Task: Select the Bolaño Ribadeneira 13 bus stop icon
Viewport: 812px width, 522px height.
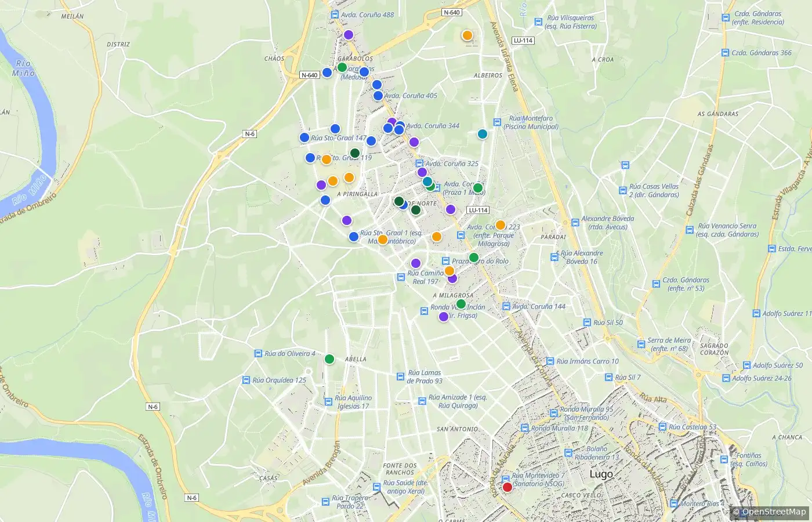Action: click(x=568, y=453)
